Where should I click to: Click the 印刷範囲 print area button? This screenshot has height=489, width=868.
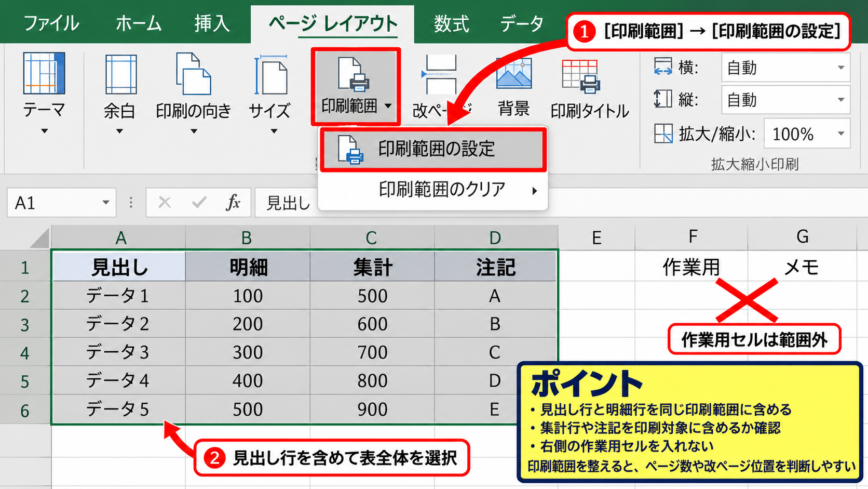tap(356, 86)
